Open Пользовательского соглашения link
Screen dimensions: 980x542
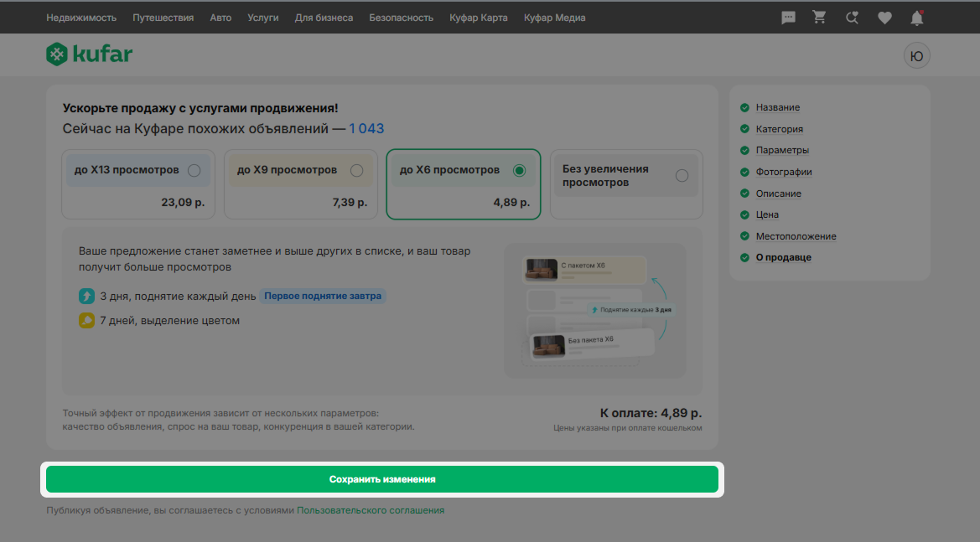tap(371, 510)
